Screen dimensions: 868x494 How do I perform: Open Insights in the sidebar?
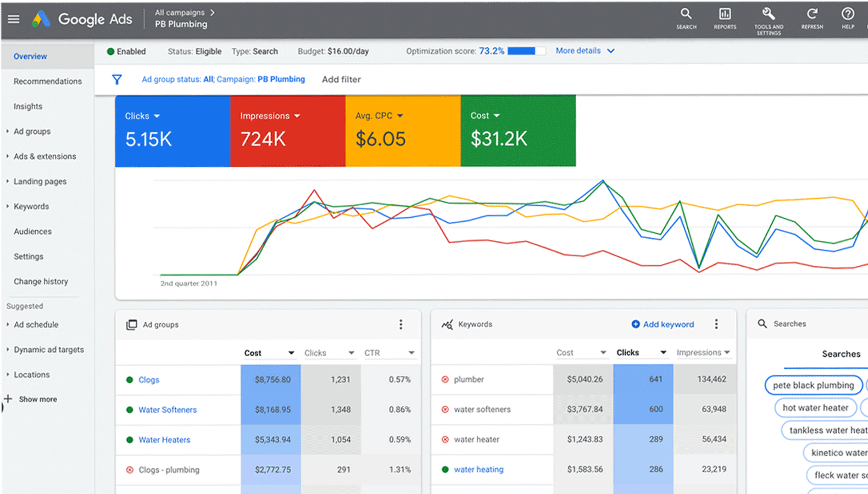pyautogui.click(x=28, y=106)
